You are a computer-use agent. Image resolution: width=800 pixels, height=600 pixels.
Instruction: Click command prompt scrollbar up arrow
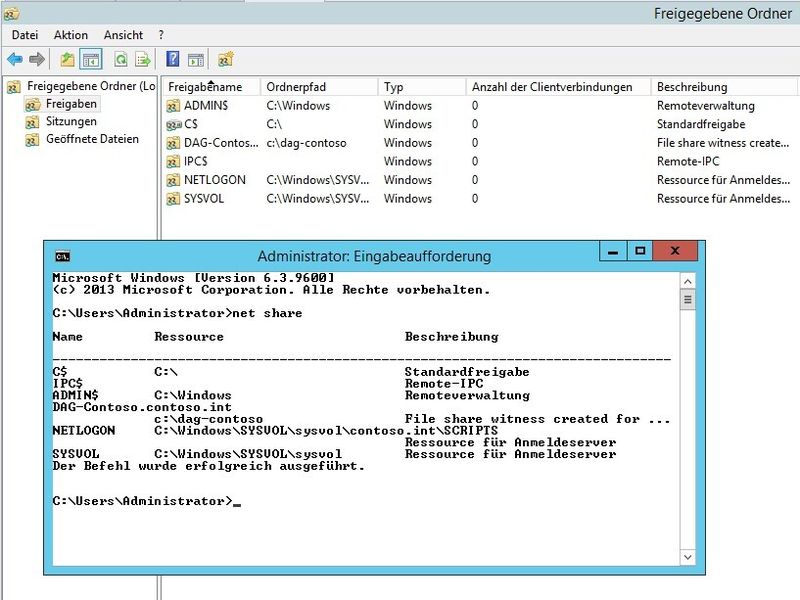point(687,281)
